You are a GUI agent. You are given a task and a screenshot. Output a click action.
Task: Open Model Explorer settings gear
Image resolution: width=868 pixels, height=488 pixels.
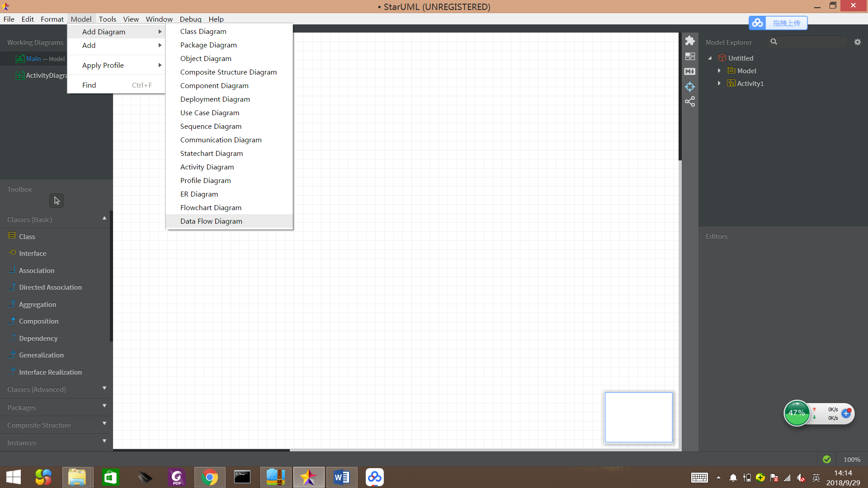[857, 42]
